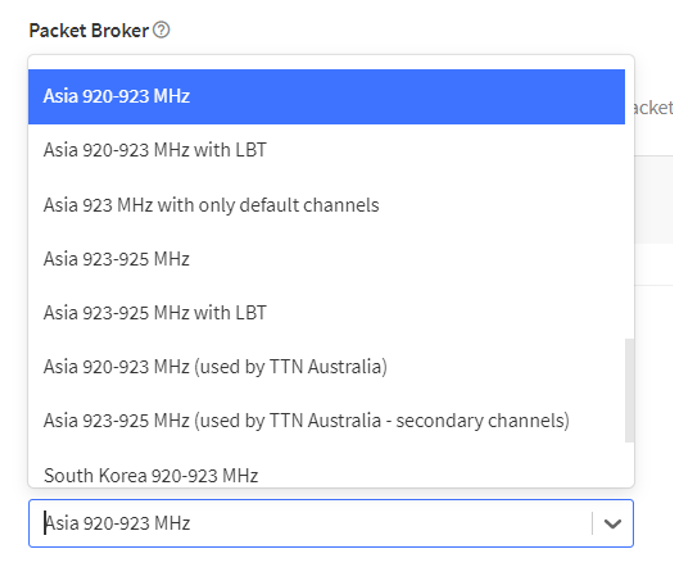This screenshot has height=575, width=686.
Task: Click the help icon beside Packet Broker
Action: [161, 30]
